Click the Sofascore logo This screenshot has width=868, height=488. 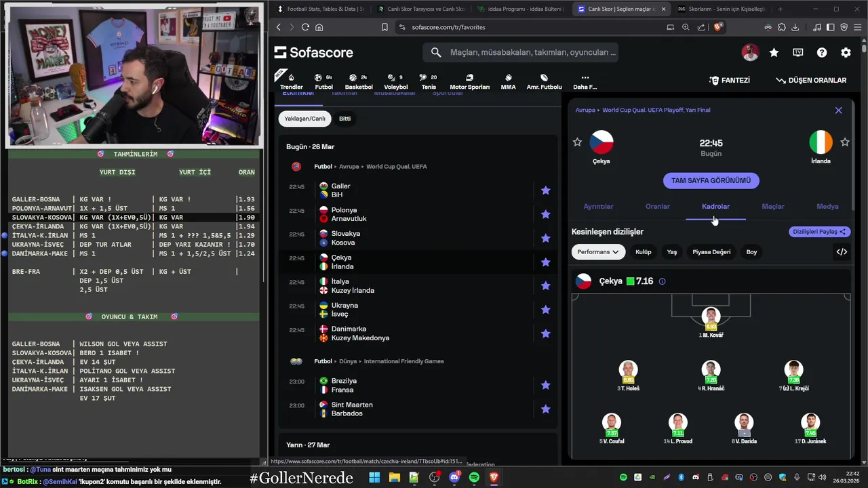(313, 52)
